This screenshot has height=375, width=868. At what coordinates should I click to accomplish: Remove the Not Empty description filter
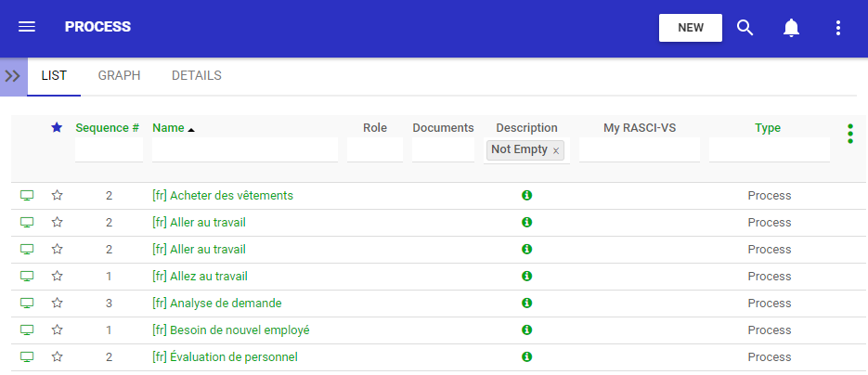pos(556,150)
